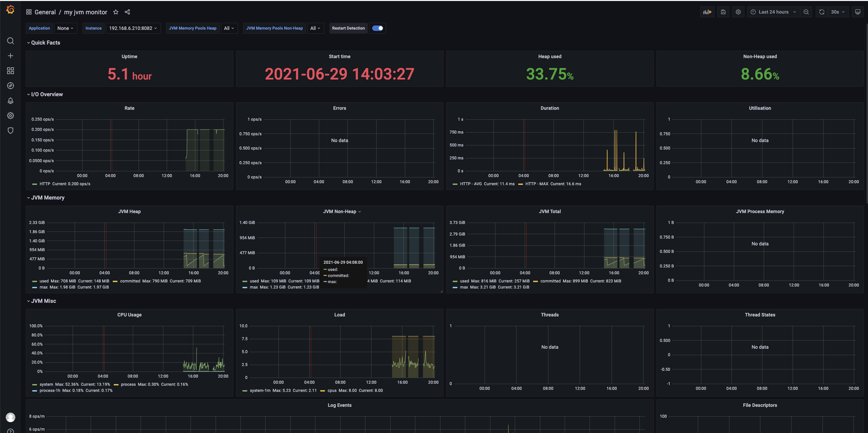868x433 pixels.
Task: Click the refresh dashboard icon
Action: 821,12
